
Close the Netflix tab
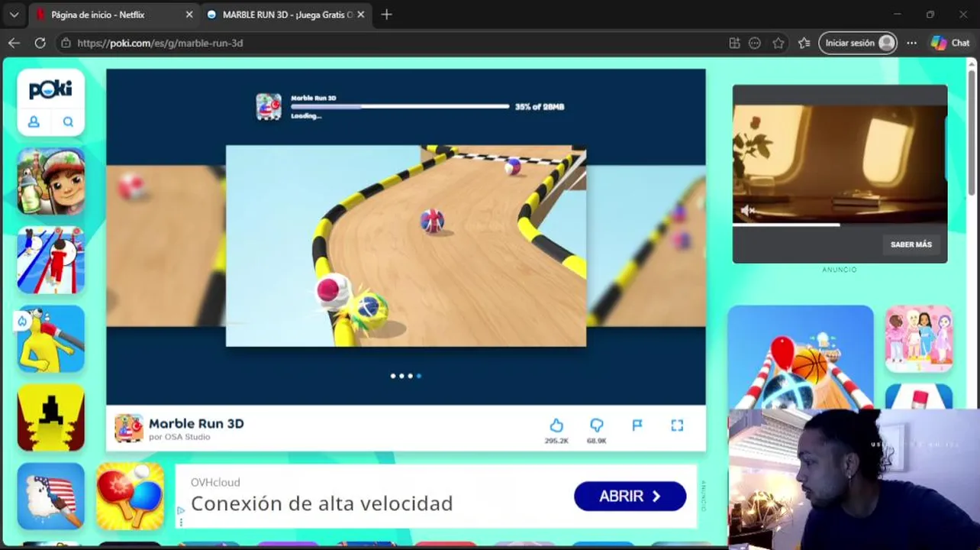189,15
